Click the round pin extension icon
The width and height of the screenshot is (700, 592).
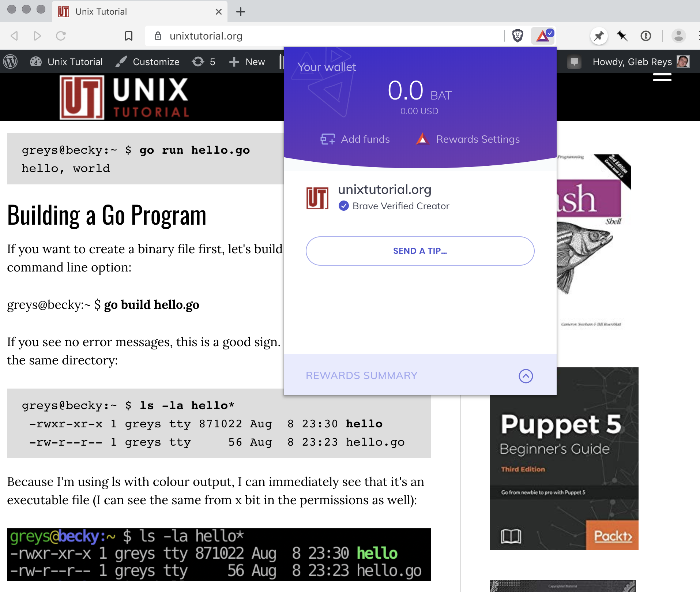pyautogui.click(x=599, y=36)
